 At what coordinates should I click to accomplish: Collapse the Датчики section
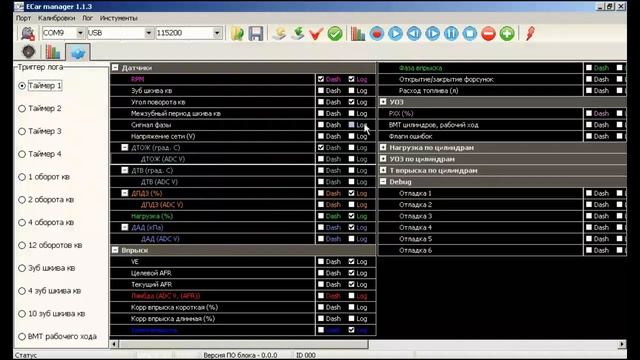(115, 68)
